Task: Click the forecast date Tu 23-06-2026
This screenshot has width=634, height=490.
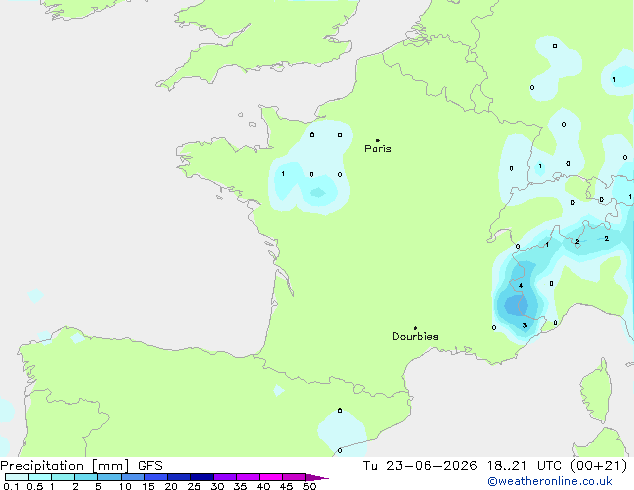Action: click(420, 466)
